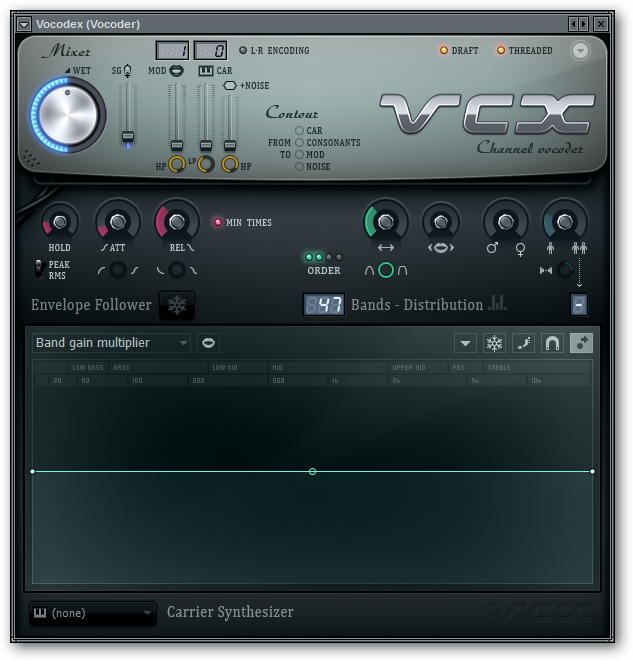Open the graph options triangle menu
The width and height of the screenshot is (633, 661).
click(465, 343)
